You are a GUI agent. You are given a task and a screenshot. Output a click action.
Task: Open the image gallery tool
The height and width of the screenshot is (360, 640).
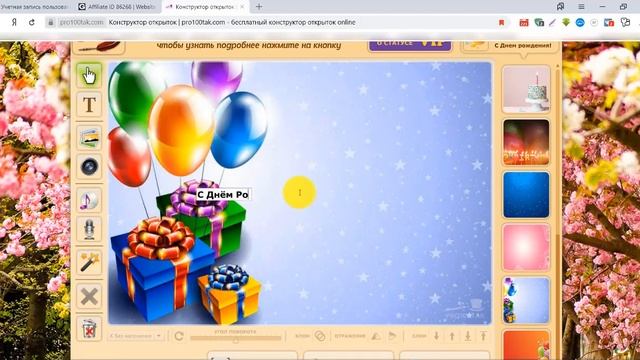(x=89, y=137)
